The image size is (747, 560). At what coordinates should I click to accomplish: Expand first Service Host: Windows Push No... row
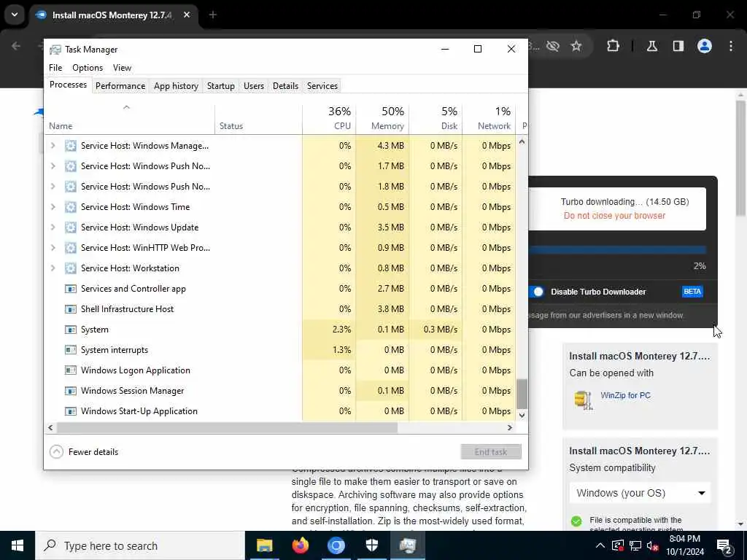pos(53,166)
